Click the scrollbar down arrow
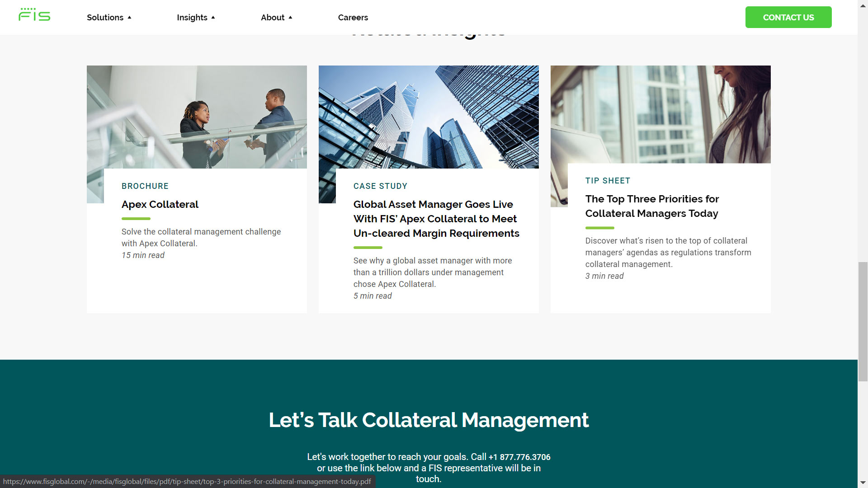Screen dimensions: 868x488 coord(863,483)
